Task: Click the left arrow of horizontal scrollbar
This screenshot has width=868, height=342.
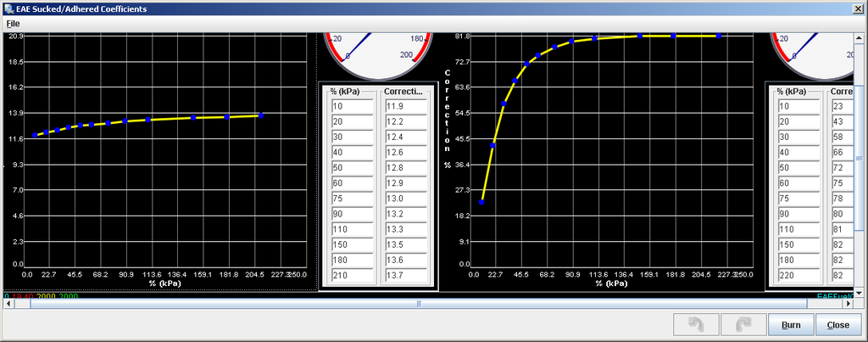Action: [x=9, y=303]
